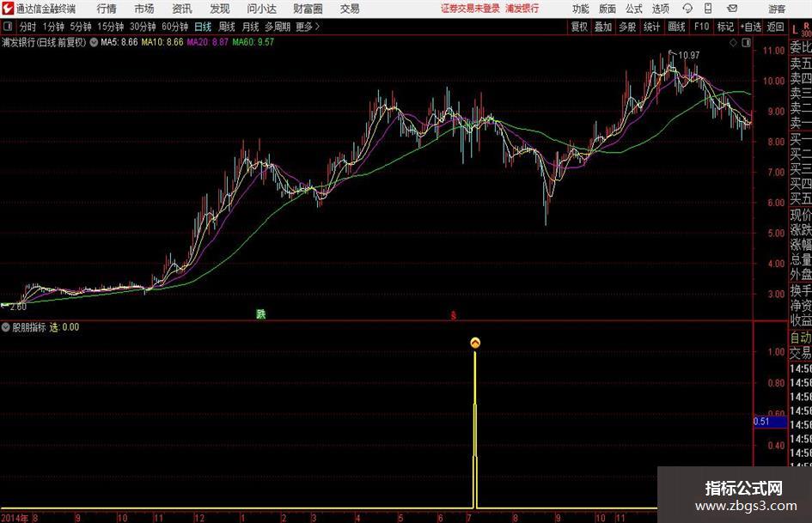
Task: Open the 版面 menu
Action: click(x=607, y=9)
